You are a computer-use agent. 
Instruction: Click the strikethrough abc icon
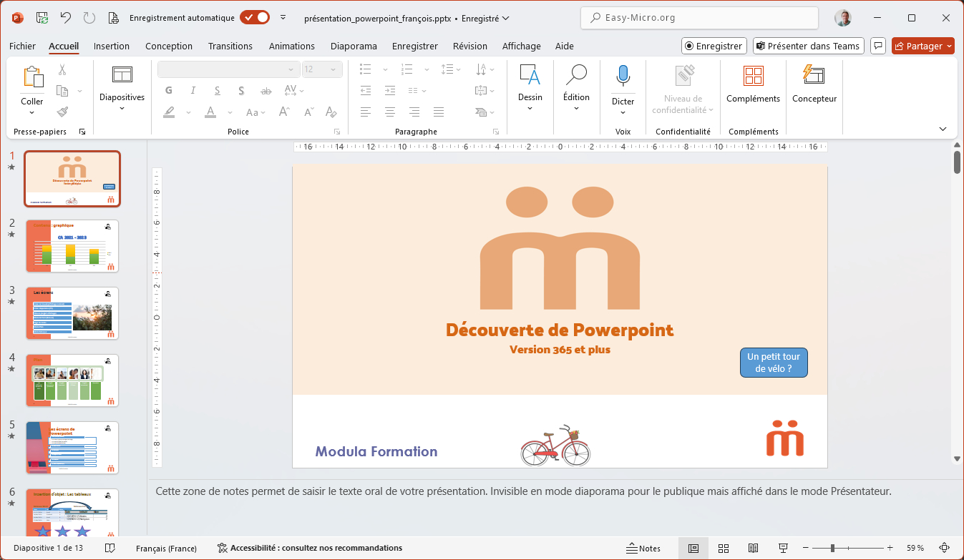click(266, 91)
